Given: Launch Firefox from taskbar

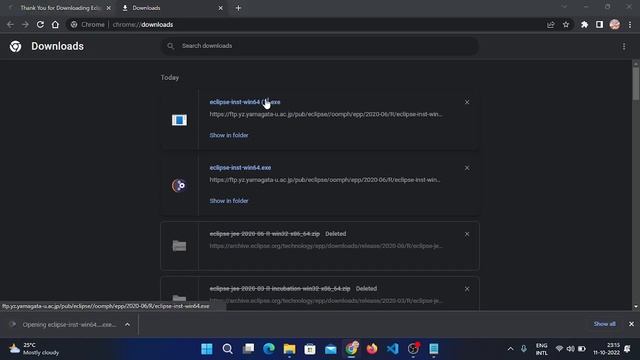Looking at the screenshot, I should (x=372, y=349).
